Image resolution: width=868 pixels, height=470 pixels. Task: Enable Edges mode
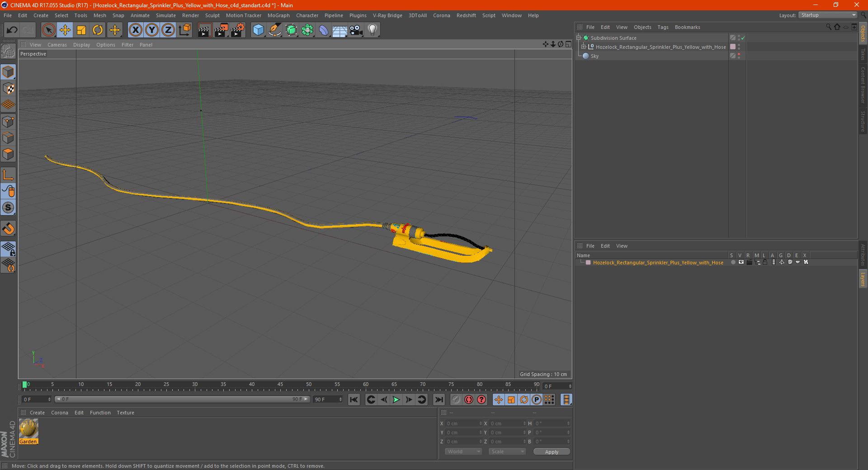click(8, 138)
